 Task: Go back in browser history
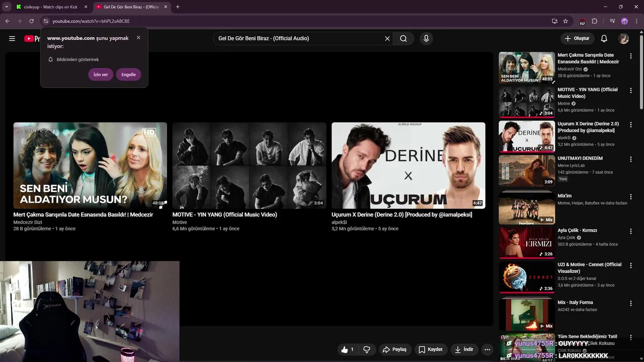tap(8, 21)
